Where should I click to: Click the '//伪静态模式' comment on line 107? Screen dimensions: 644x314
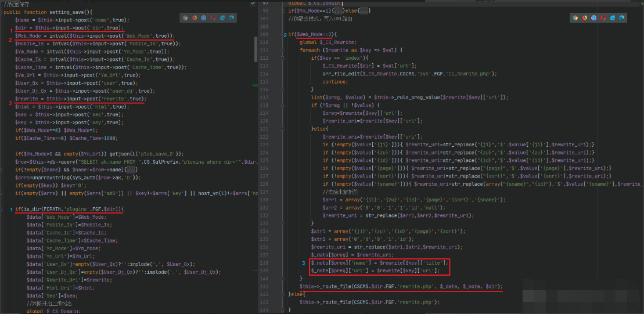pyautogui.click(x=321, y=19)
